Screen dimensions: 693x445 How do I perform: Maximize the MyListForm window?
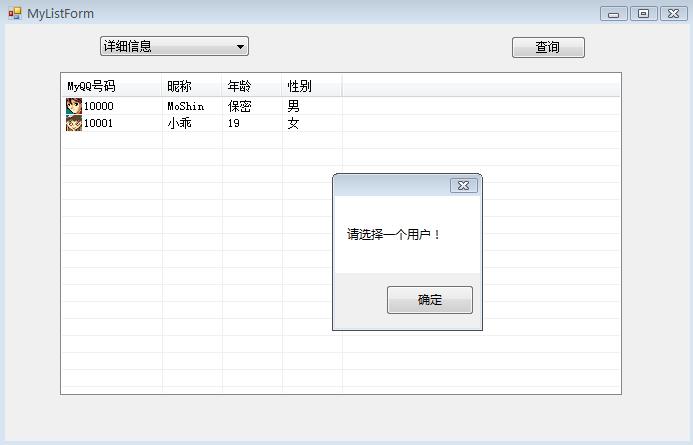click(644, 14)
